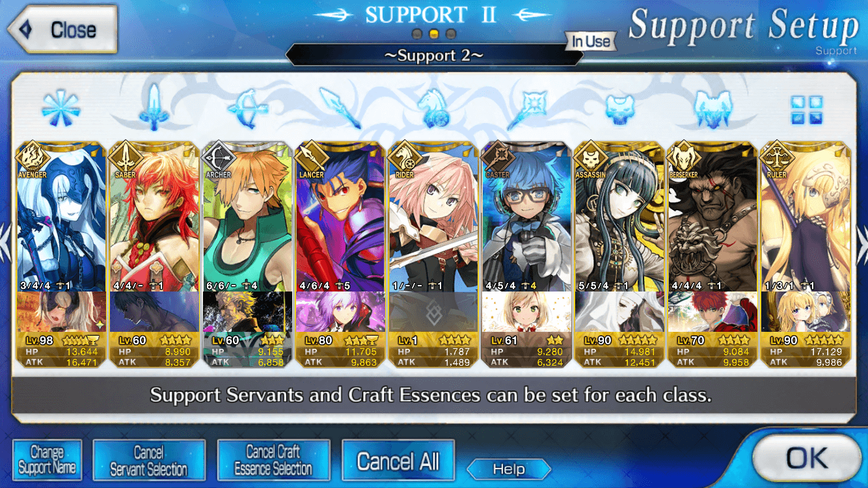The height and width of the screenshot is (488, 868).
Task: Confirm setup with the OK button
Action: (x=806, y=459)
